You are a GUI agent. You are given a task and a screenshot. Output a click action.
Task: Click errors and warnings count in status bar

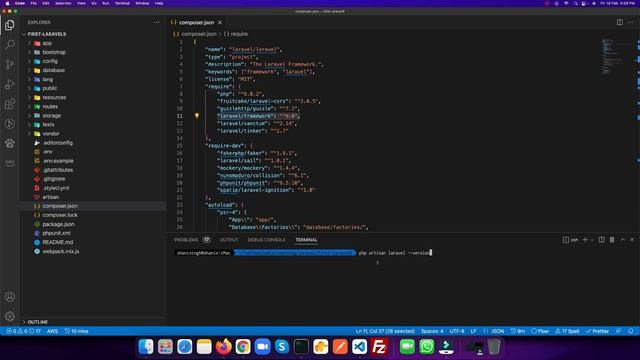point(23,331)
